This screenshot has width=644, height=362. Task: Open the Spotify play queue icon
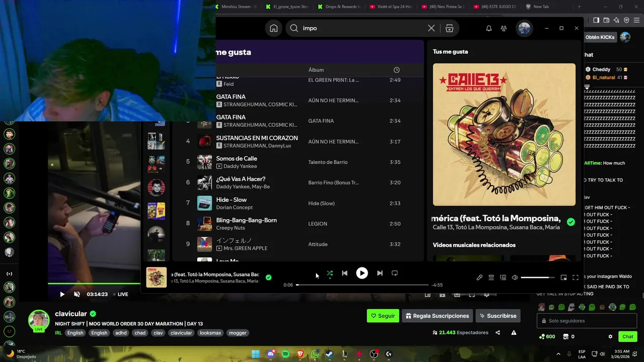[491, 278]
